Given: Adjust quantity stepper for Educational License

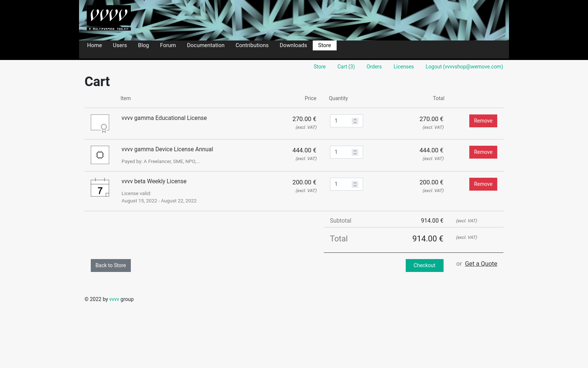Looking at the screenshot, I should tap(355, 121).
